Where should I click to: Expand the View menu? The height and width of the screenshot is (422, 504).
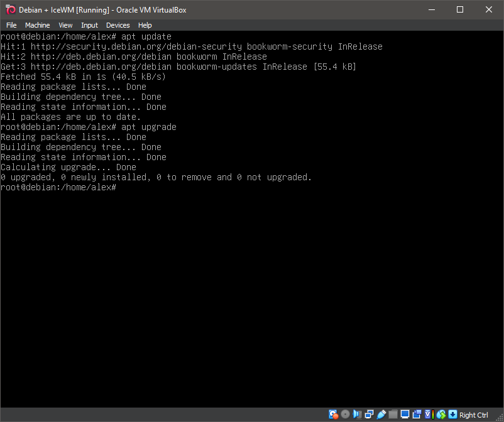pos(65,25)
